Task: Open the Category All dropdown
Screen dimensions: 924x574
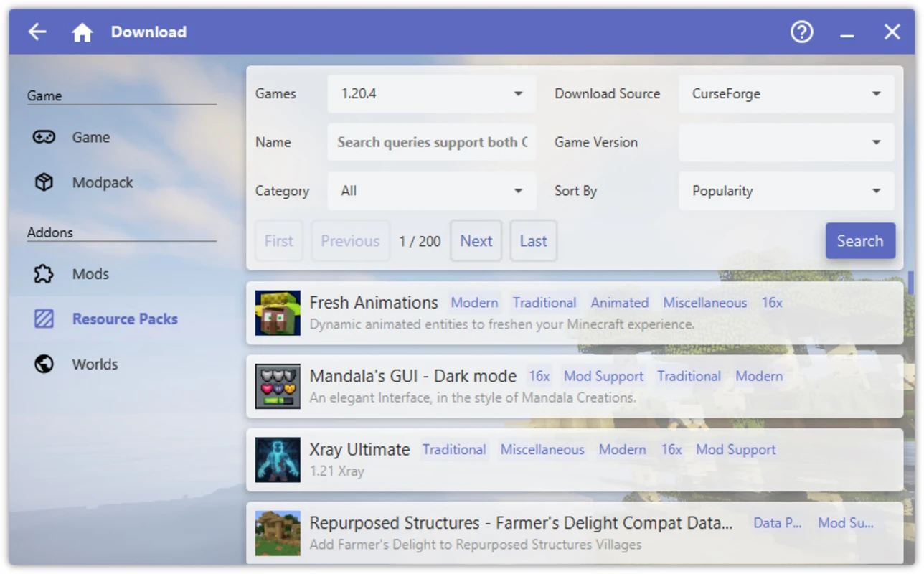Action: click(432, 191)
